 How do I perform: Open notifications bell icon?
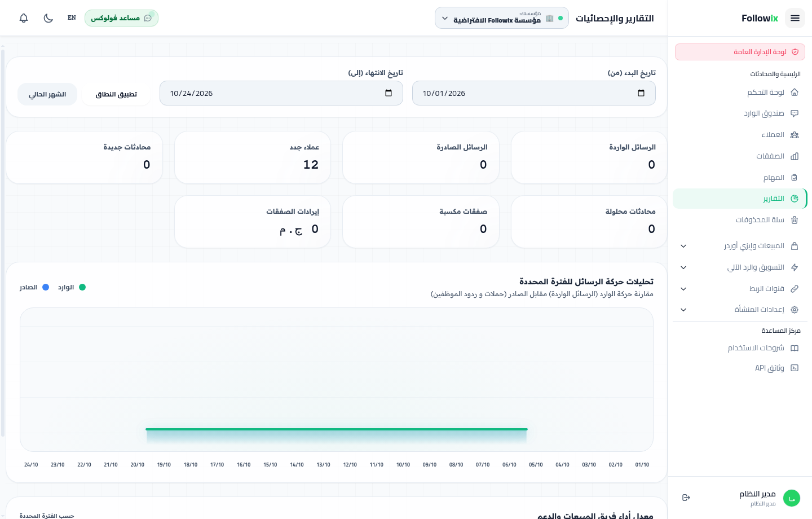24,18
